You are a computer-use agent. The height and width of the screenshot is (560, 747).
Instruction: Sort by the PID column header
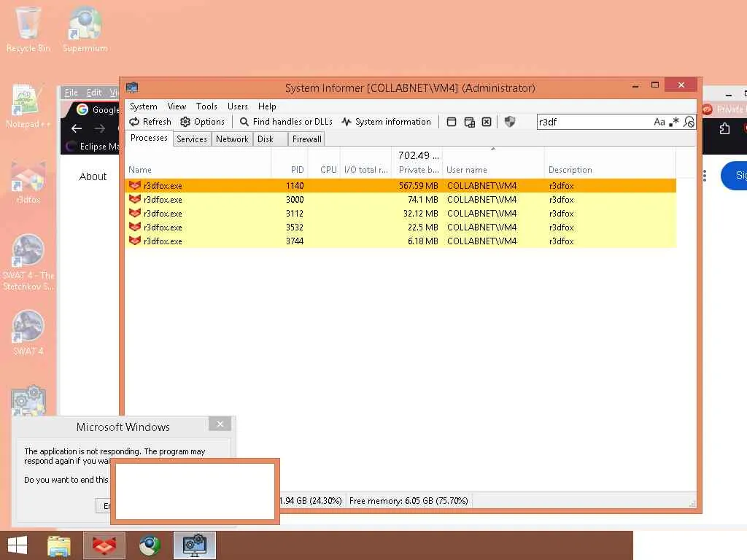[x=290, y=169]
